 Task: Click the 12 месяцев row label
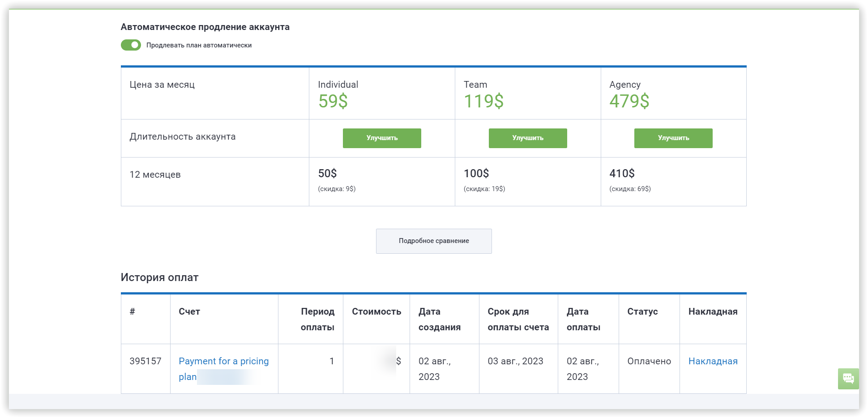point(155,175)
